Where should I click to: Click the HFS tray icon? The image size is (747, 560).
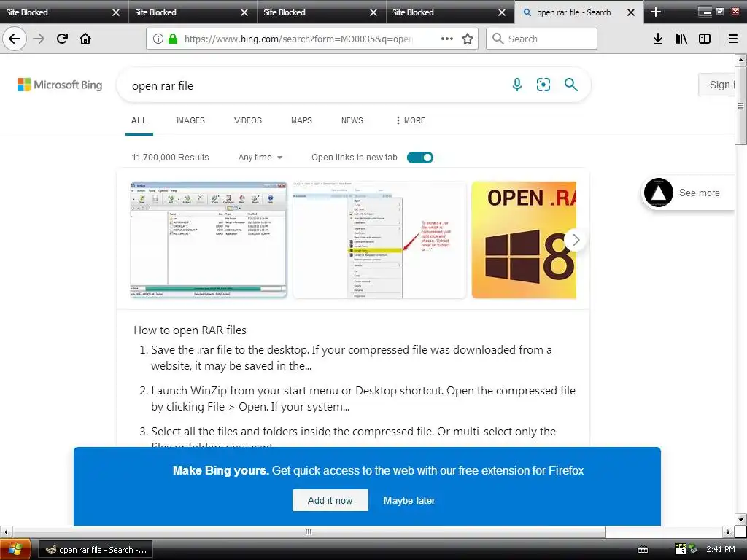click(x=681, y=549)
